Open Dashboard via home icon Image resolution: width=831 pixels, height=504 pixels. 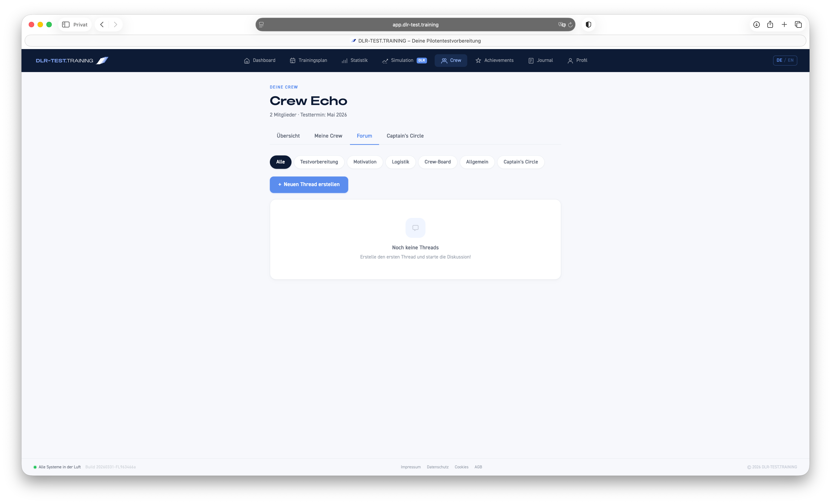click(247, 61)
